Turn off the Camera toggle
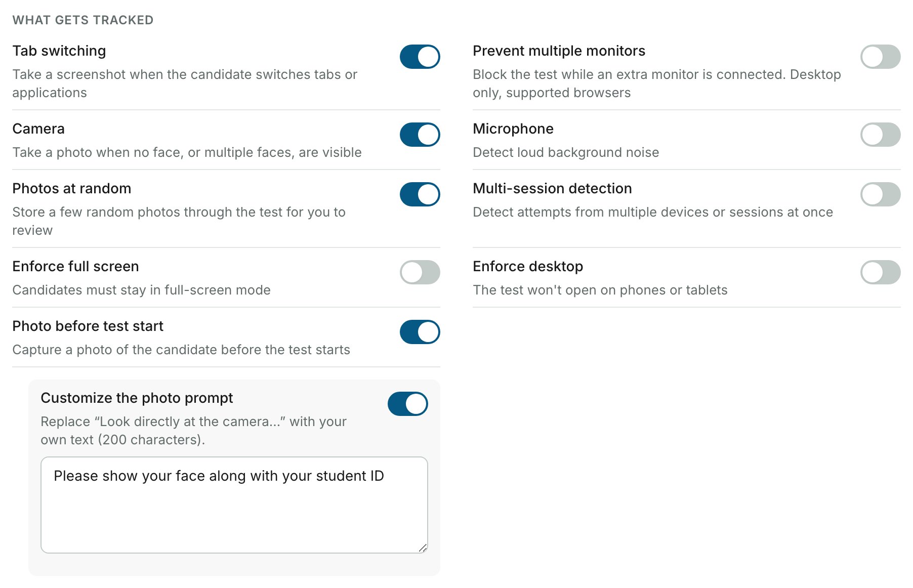The width and height of the screenshot is (913, 588). (x=420, y=135)
